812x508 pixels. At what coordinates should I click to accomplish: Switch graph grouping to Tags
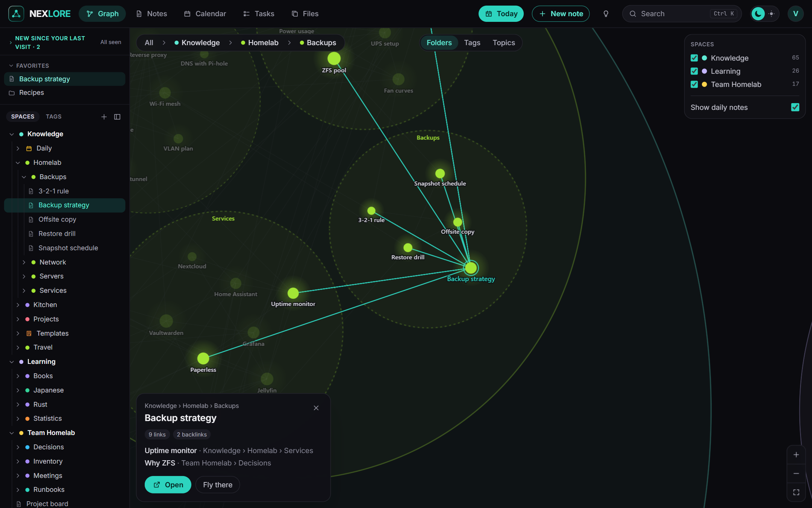click(x=472, y=43)
